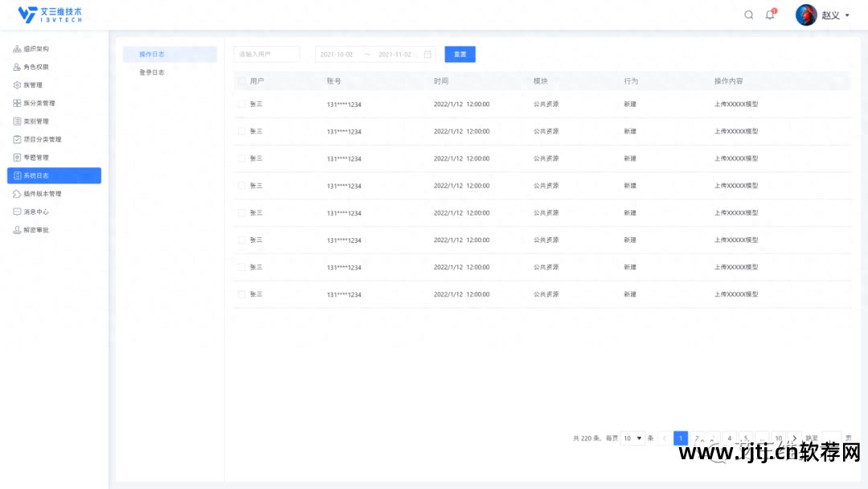Click the 操作内容 column header
868x489 pixels.
[728, 81]
